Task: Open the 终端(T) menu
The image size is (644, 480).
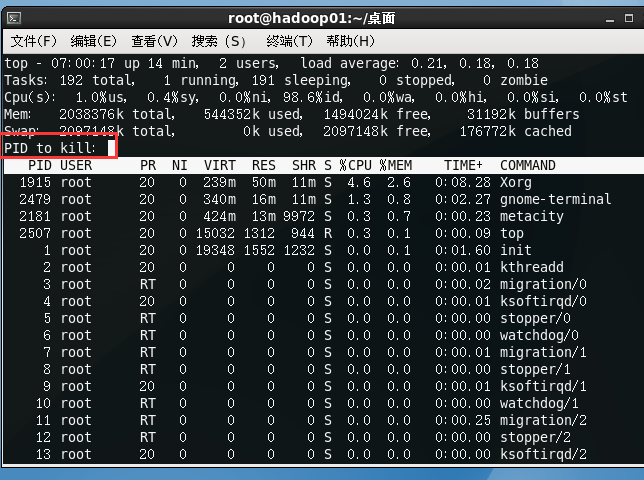Action: coord(289,41)
